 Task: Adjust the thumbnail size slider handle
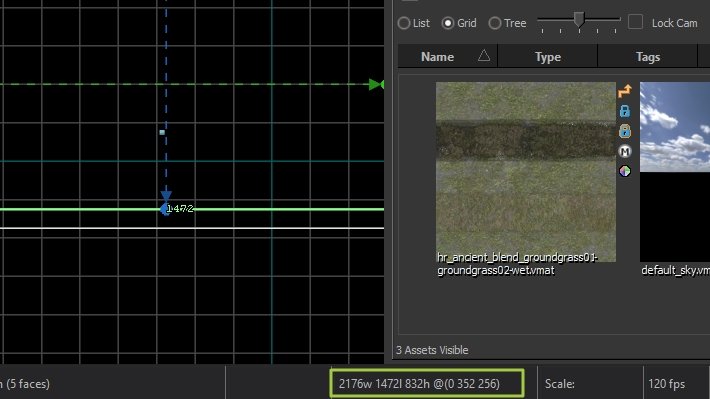(x=579, y=19)
